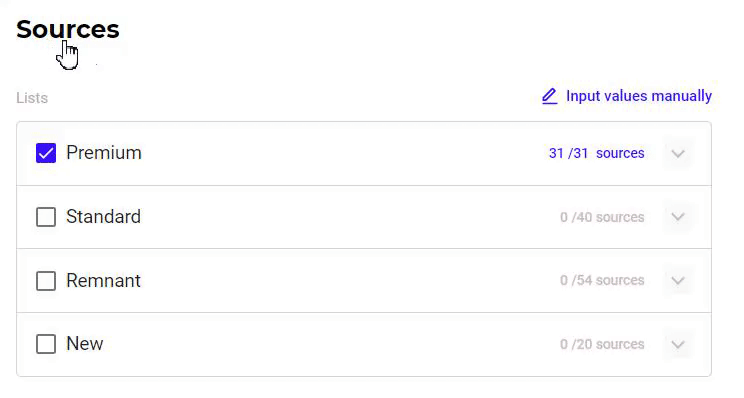Tick the Remnant list checkbox
Image resolution: width=744 pixels, height=398 pixels.
click(46, 281)
